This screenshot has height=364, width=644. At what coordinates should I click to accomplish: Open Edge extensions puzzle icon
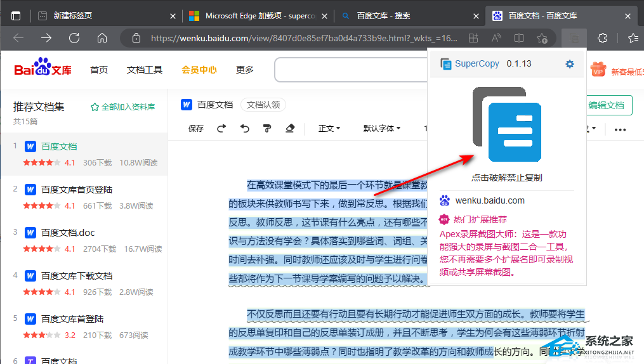click(602, 38)
